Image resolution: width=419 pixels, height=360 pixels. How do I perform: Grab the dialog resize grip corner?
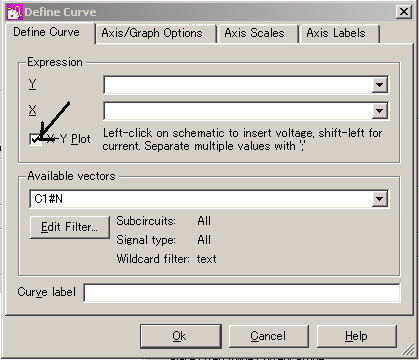408,350
